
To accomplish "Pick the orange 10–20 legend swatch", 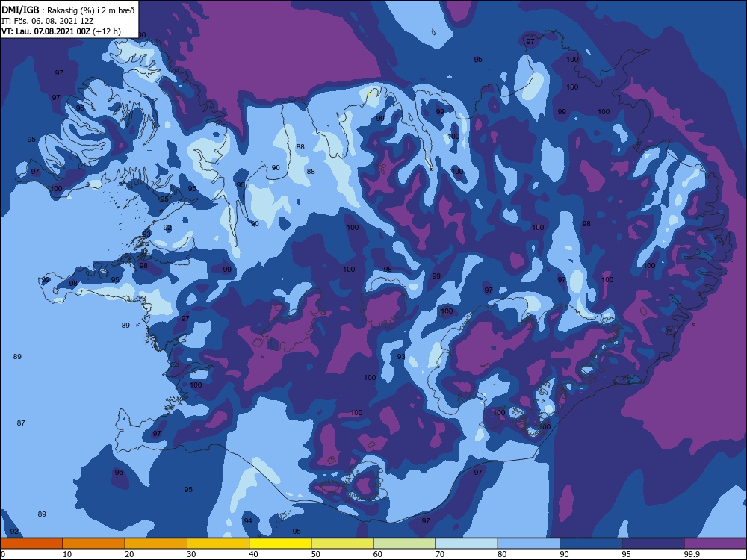I will point(94,544).
